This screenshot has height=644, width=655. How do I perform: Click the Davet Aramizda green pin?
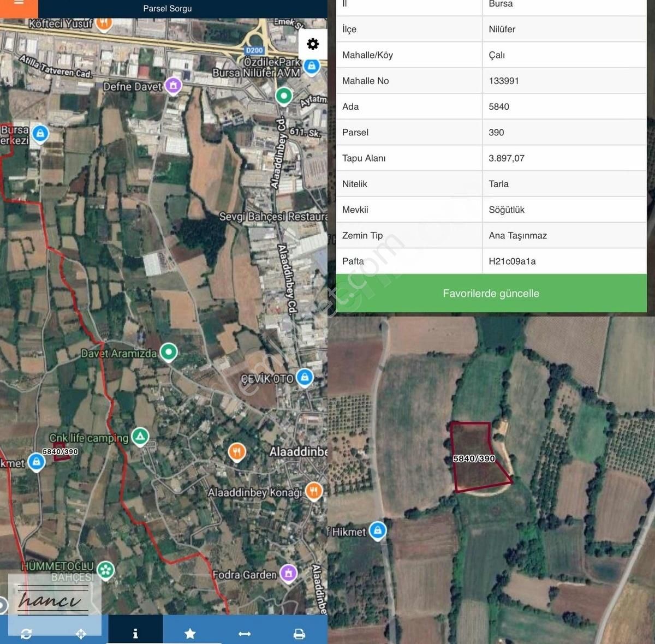[169, 352]
